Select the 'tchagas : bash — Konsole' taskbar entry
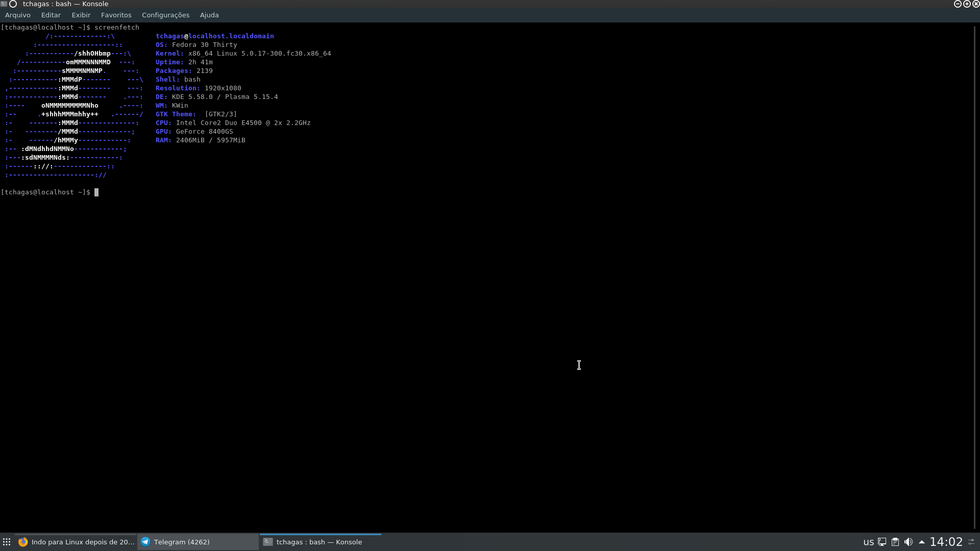 321,542
